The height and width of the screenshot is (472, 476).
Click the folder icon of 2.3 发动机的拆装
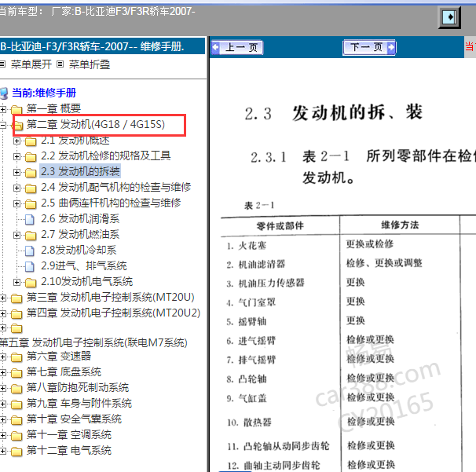[31, 173]
